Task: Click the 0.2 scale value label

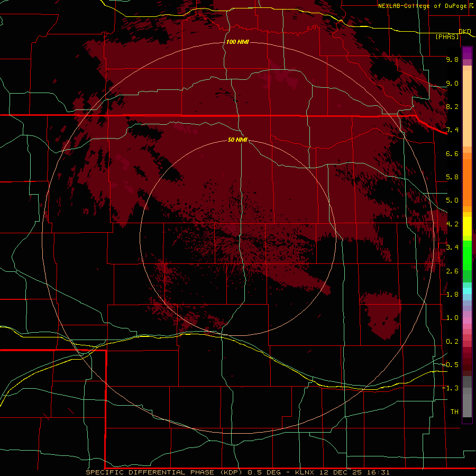Action: [452, 342]
